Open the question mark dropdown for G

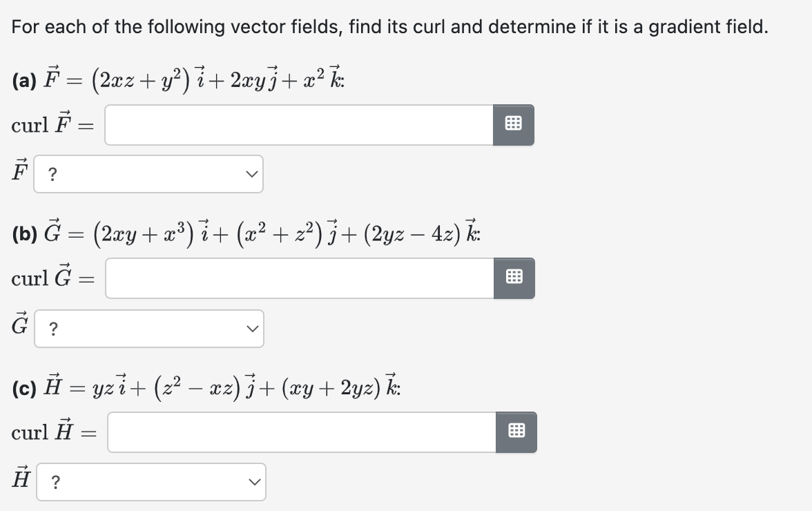tap(148, 329)
